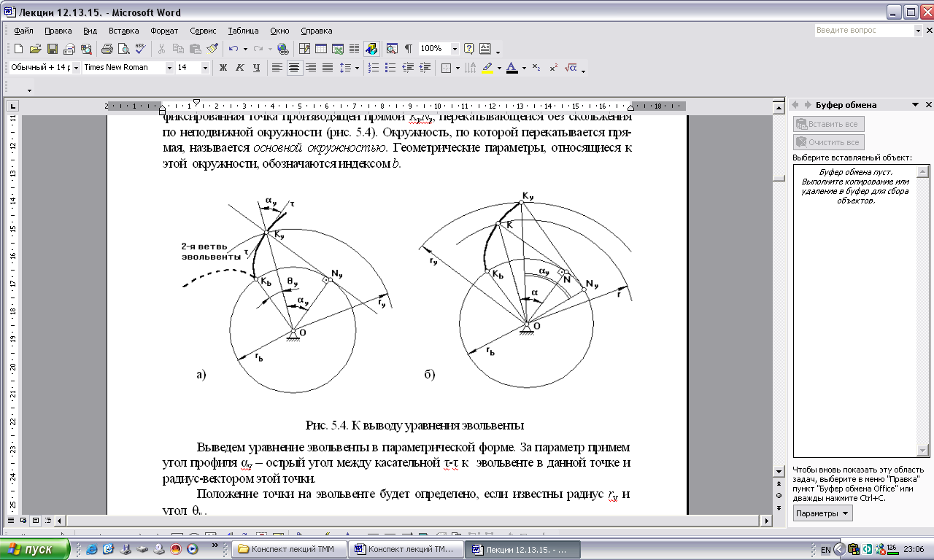Toggle italic formatting (К)
Image resolution: width=934 pixels, height=560 pixels.
coord(240,68)
